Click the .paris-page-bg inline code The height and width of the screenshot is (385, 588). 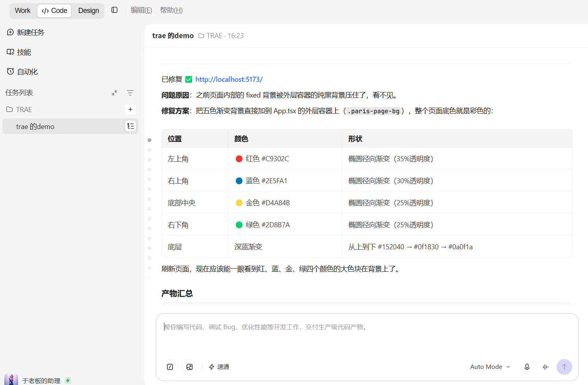[x=374, y=111]
